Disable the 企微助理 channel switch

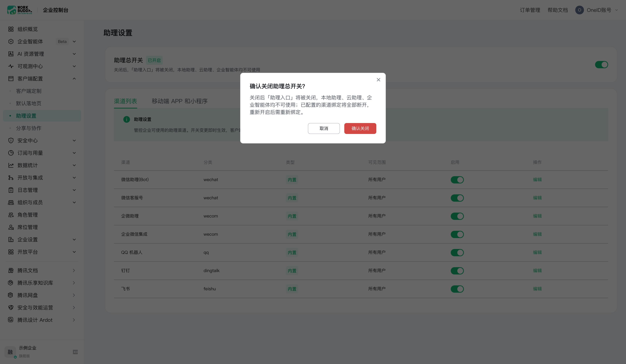tap(457, 216)
